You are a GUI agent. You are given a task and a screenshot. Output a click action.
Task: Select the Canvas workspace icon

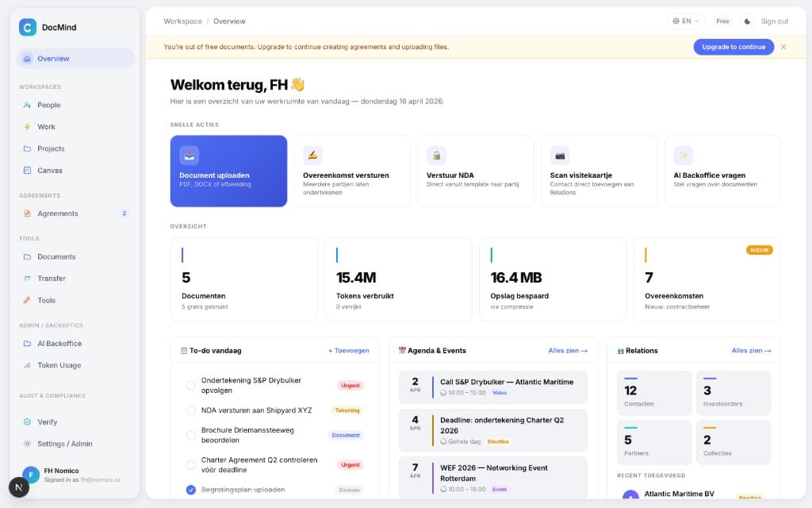point(29,170)
